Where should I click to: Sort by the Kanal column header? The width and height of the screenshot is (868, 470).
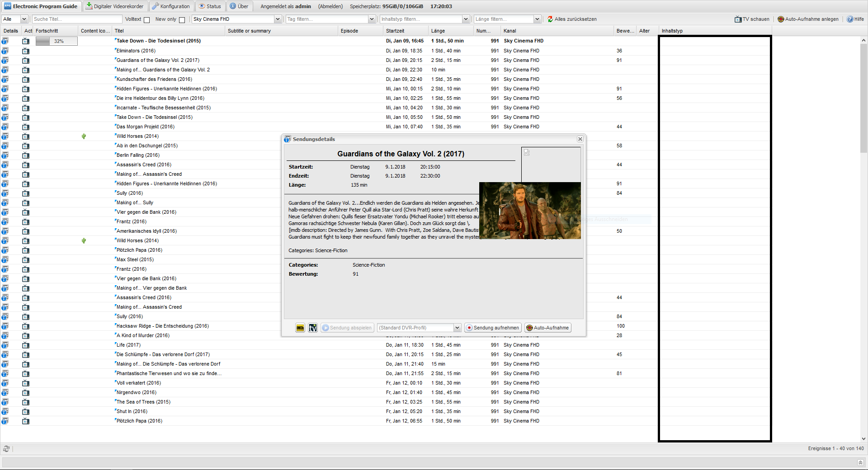click(x=557, y=31)
